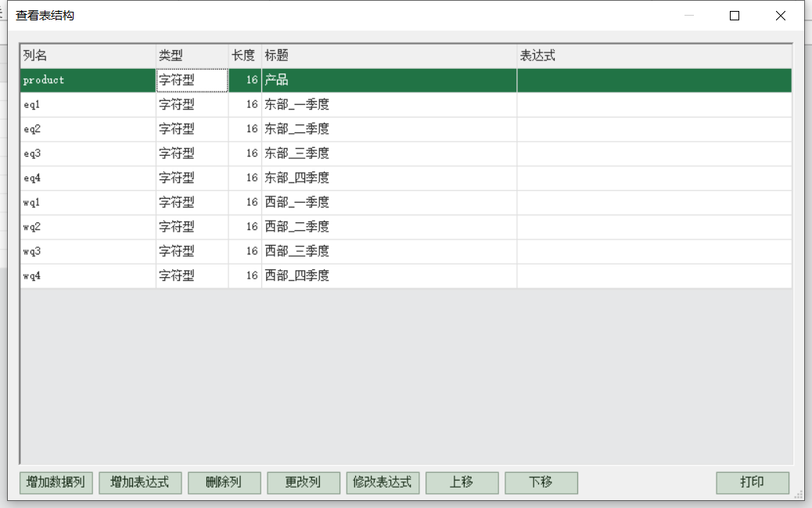Click the 增加数据列 button
This screenshot has width=812, height=508.
pyautogui.click(x=56, y=483)
